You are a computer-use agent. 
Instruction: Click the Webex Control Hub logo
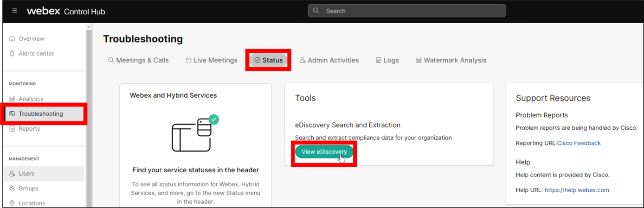click(66, 11)
